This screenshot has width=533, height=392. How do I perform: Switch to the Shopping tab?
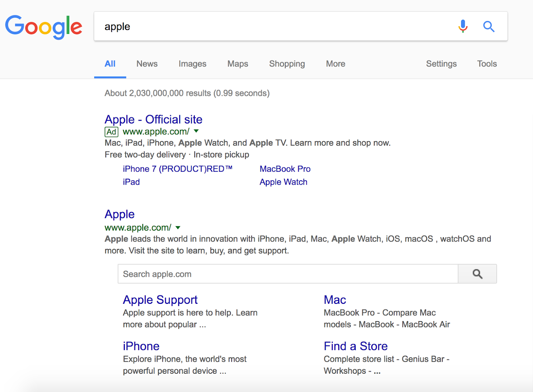(x=287, y=64)
